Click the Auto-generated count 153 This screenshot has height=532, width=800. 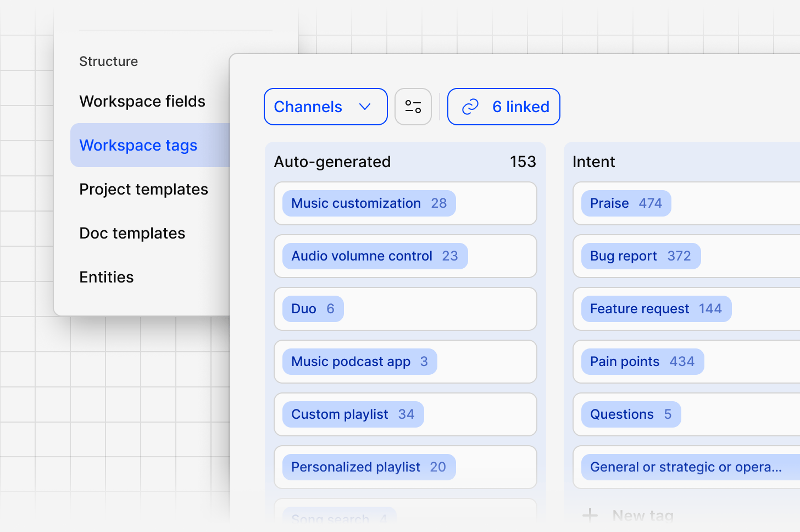pyautogui.click(x=523, y=162)
